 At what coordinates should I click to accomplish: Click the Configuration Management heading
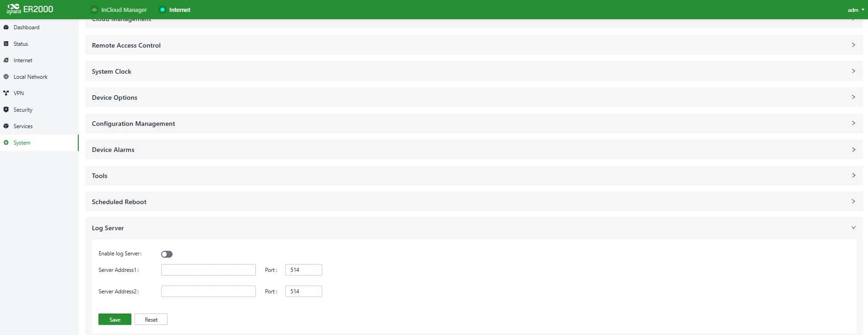tap(134, 124)
